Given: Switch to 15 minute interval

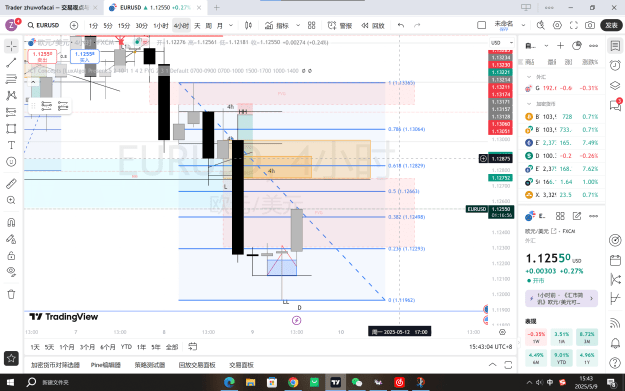Looking at the screenshot, I should click(x=124, y=26).
